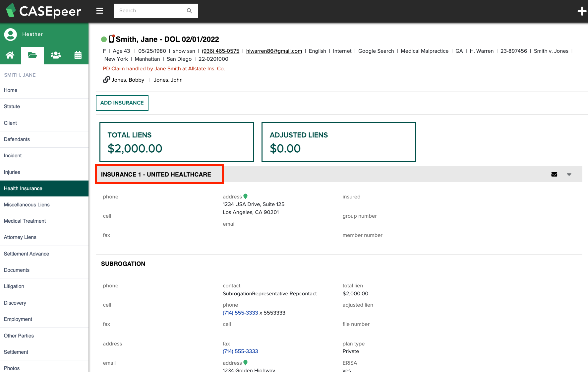Click the linked cases chain icon

(106, 80)
